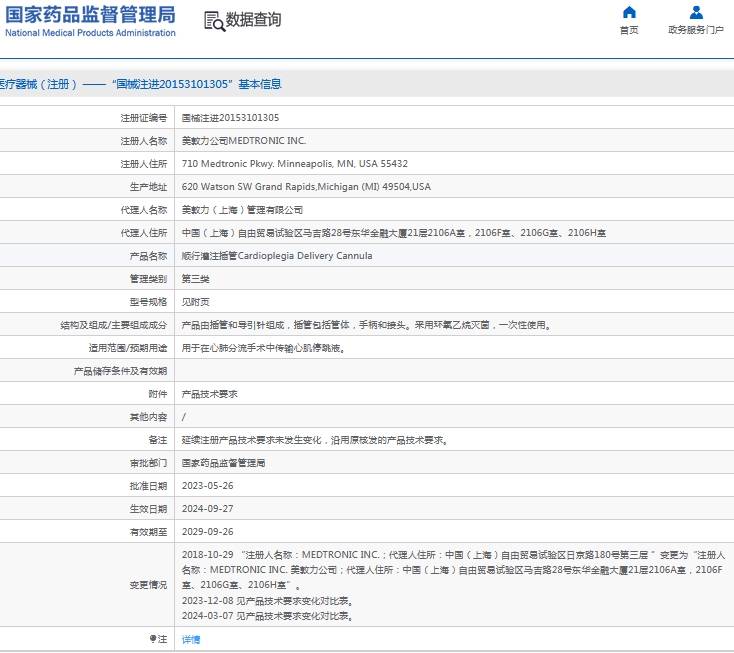
Task: Click the 国家药品监督管理局 logo
Action: coord(90,22)
